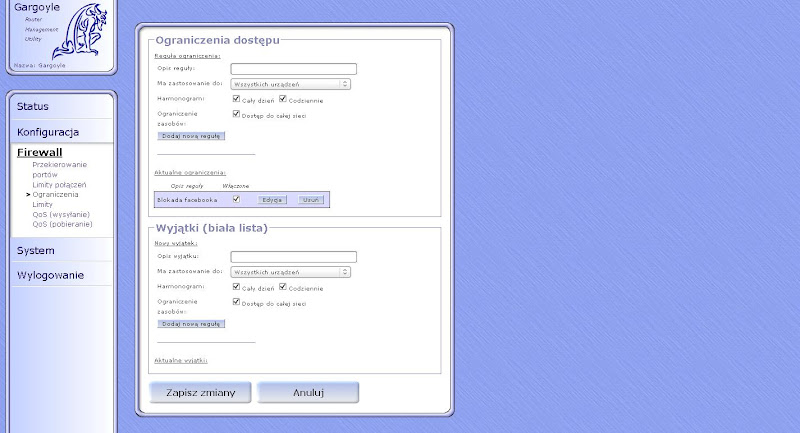Click Edycja for Blokada facebooka
The width and height of the screenshot is (800, 433).
click(x=272, y=200)
